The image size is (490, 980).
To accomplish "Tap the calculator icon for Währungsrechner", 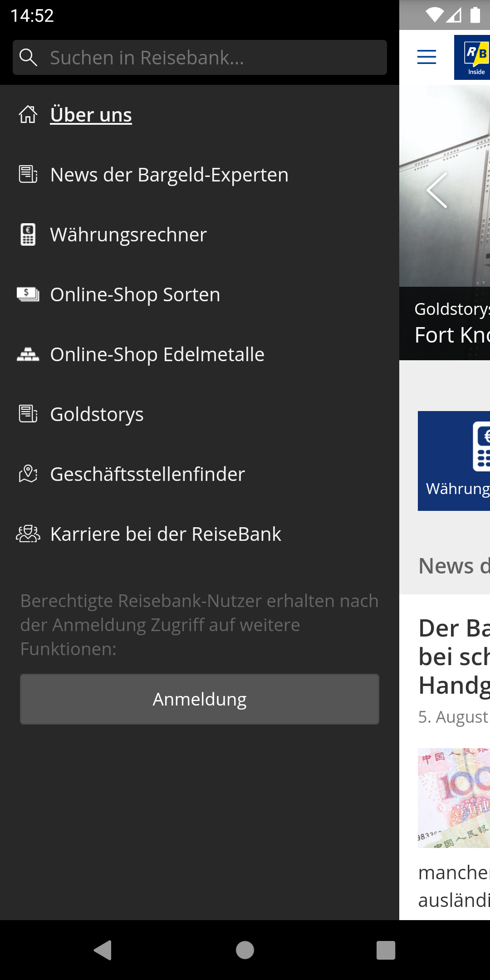I will (x=28, y=235).
